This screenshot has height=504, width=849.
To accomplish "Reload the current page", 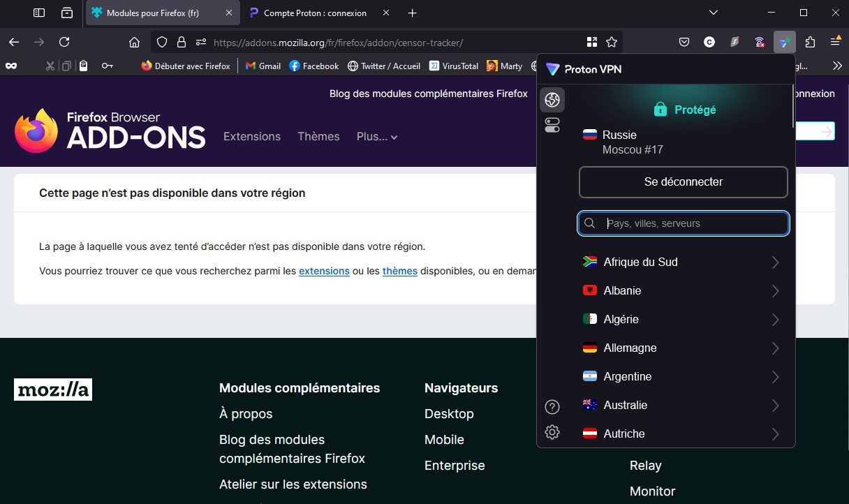I will (64, 42).
